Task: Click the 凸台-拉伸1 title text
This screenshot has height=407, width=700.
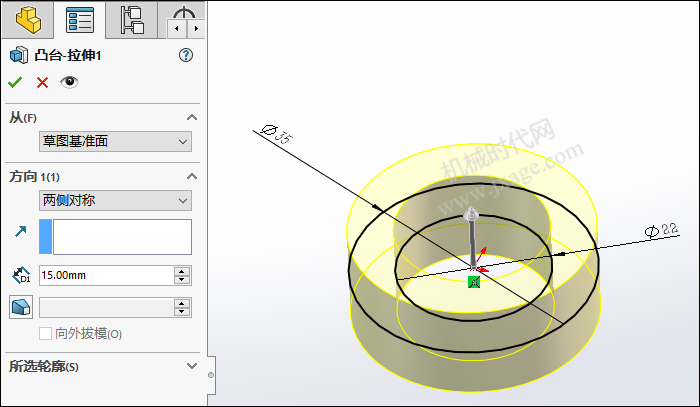Action: pos(68,55)
